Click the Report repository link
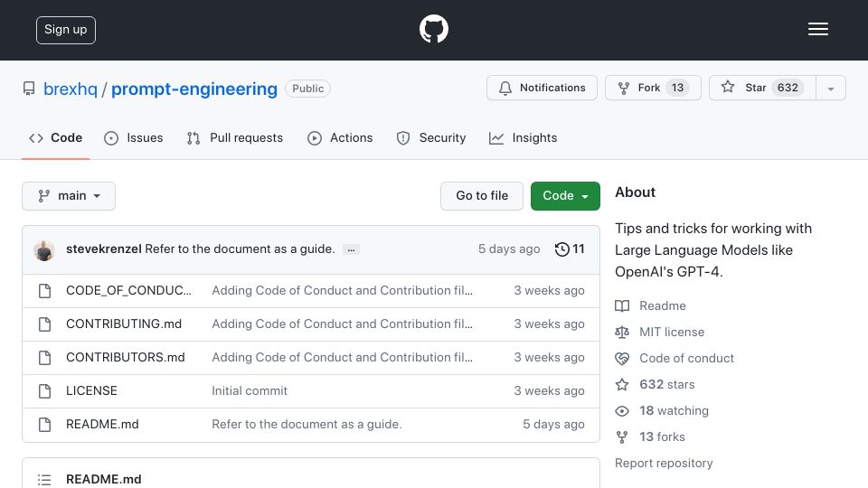The width and height of the screenshot is (868, 488). point(664,463)
